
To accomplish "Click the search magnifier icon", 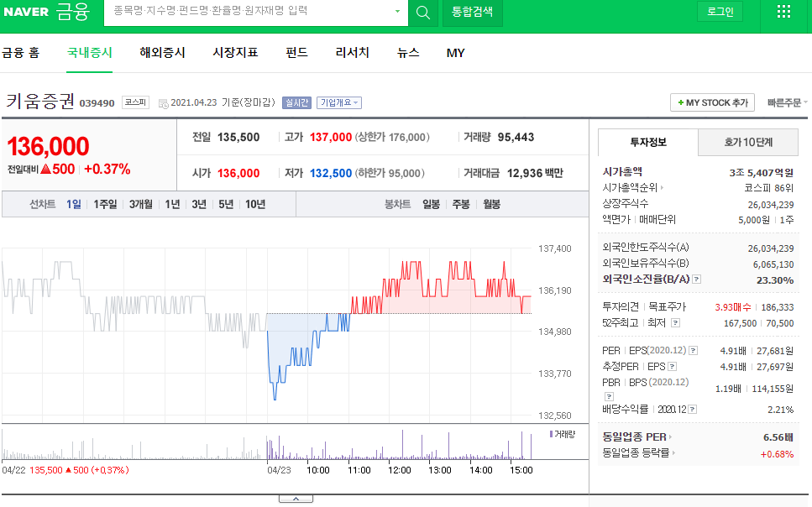I will click(423, 13).
